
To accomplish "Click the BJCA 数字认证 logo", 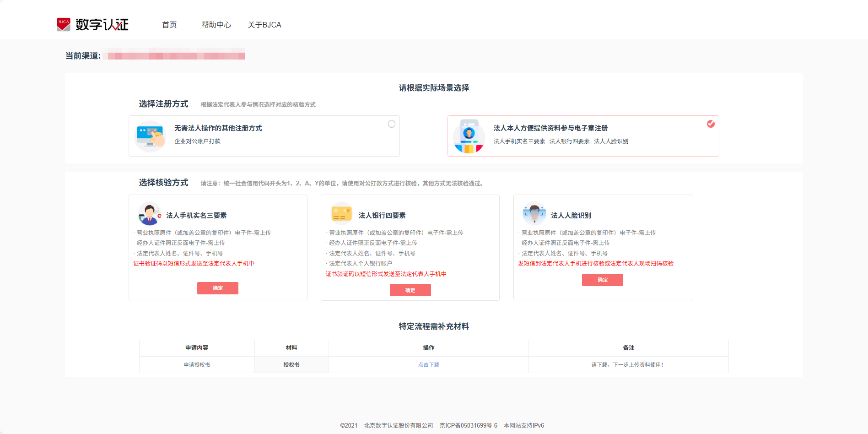I will coord(93,24).
